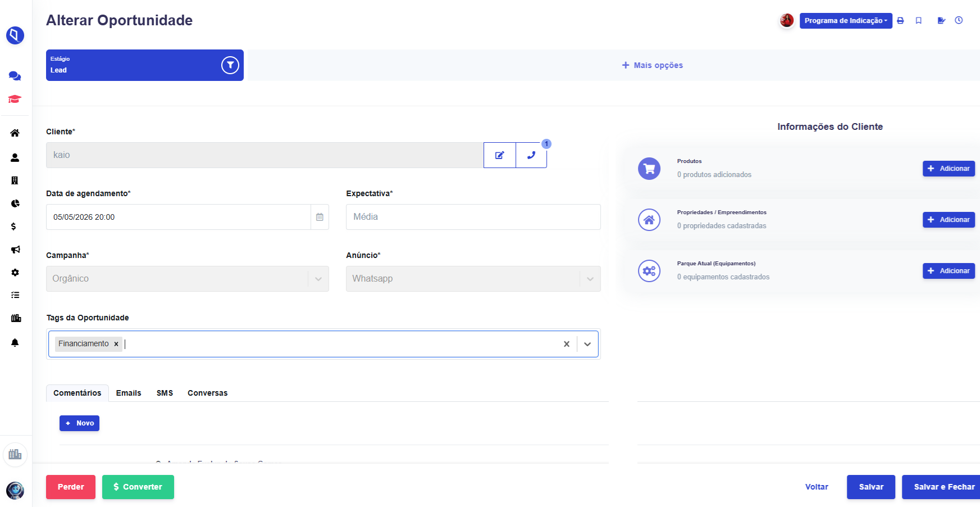The image size is (980, 507).
Task: Add a product with Produtos Adicionar button
Action: pyautogui.click(x=949, y=169)
